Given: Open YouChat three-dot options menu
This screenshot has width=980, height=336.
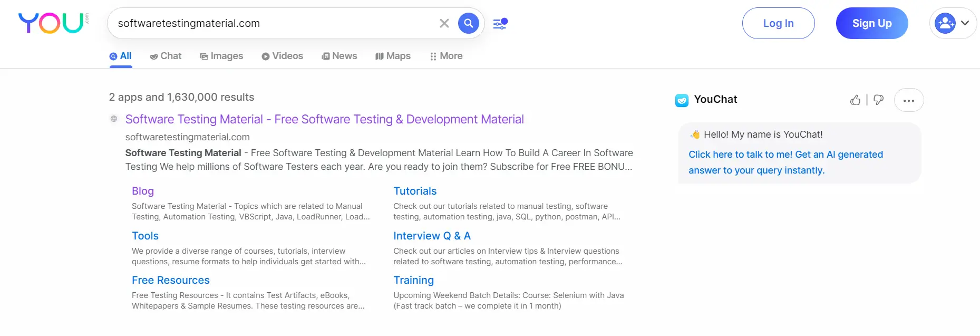Looking at the screenshot, I should coord(909,100).
